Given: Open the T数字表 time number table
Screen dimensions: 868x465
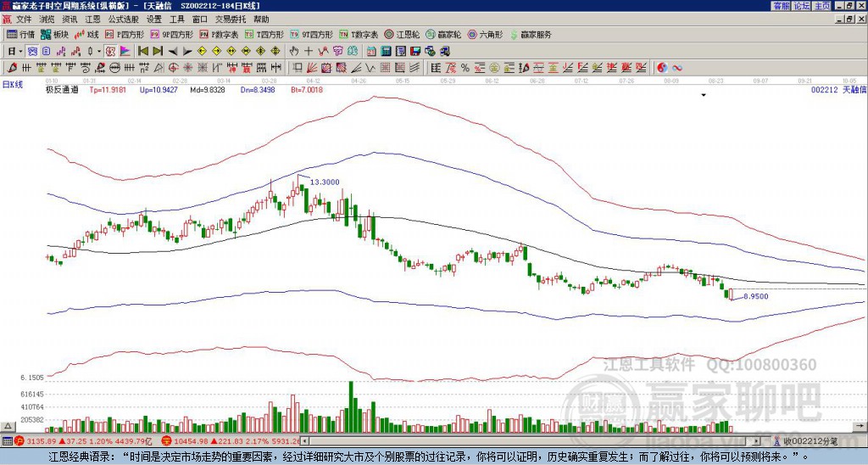Looking at the screenshot, I should [359, 34].
